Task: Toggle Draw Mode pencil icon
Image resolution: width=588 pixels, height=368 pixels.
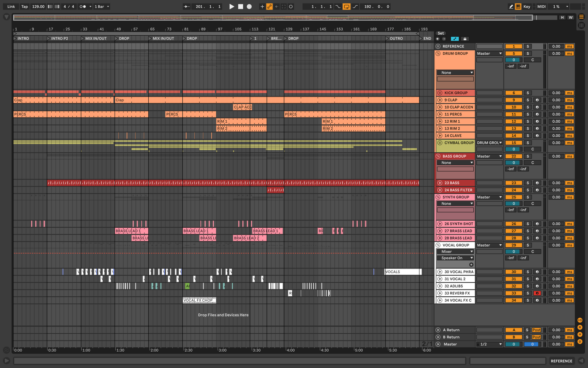Action: 511,7
